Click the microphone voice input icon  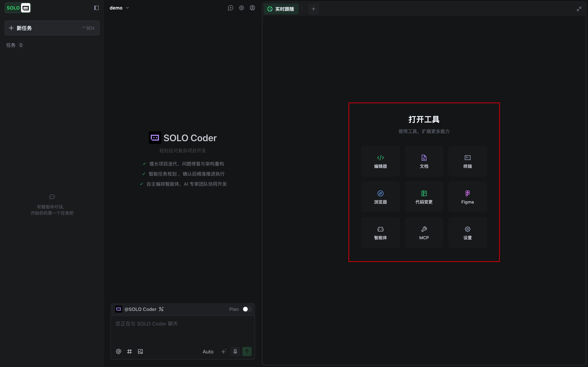click(x=235, y=351)
